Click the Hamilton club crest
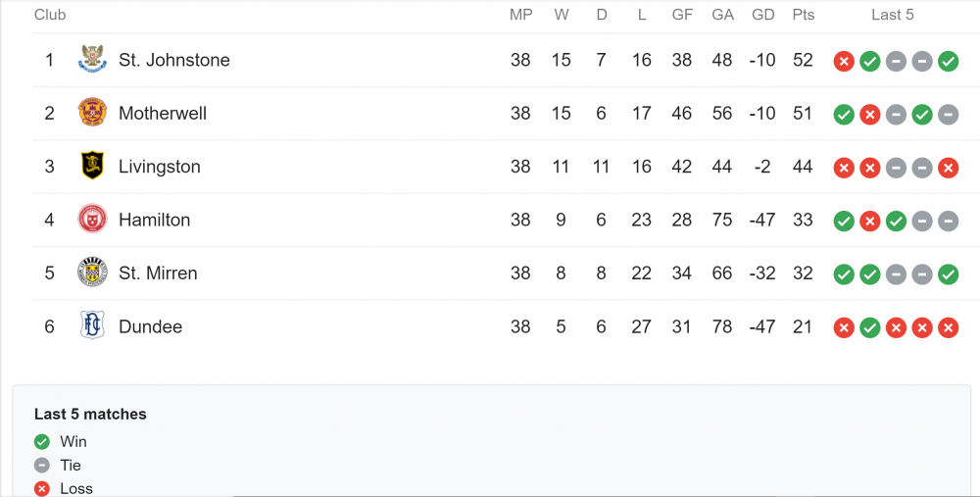The image size is (980, 497). 92,220
